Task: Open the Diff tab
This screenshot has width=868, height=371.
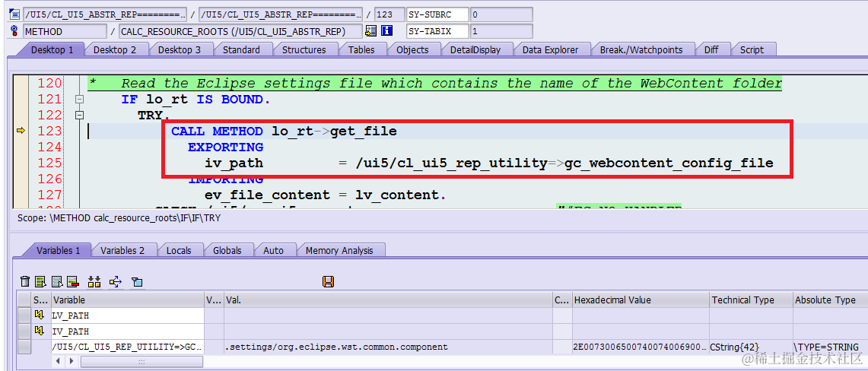Action: pos(711,49)
